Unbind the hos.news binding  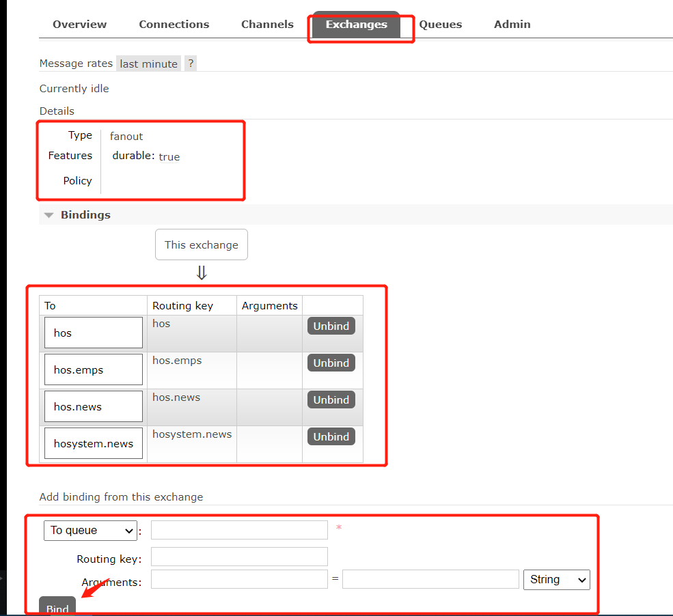[x=331, y=400]
